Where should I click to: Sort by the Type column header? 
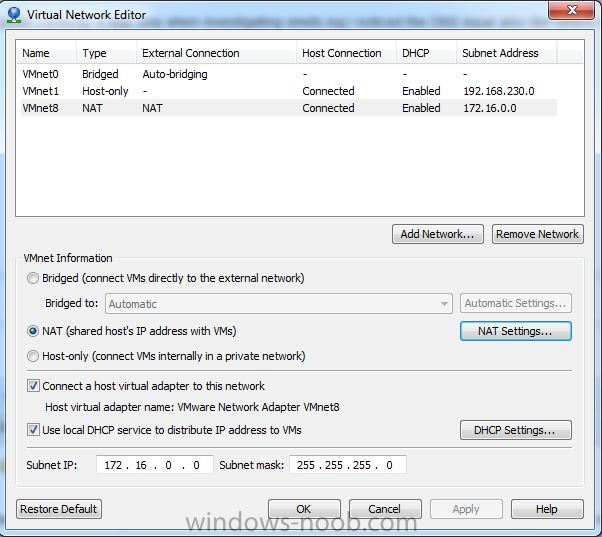click(x=106, y=53)
